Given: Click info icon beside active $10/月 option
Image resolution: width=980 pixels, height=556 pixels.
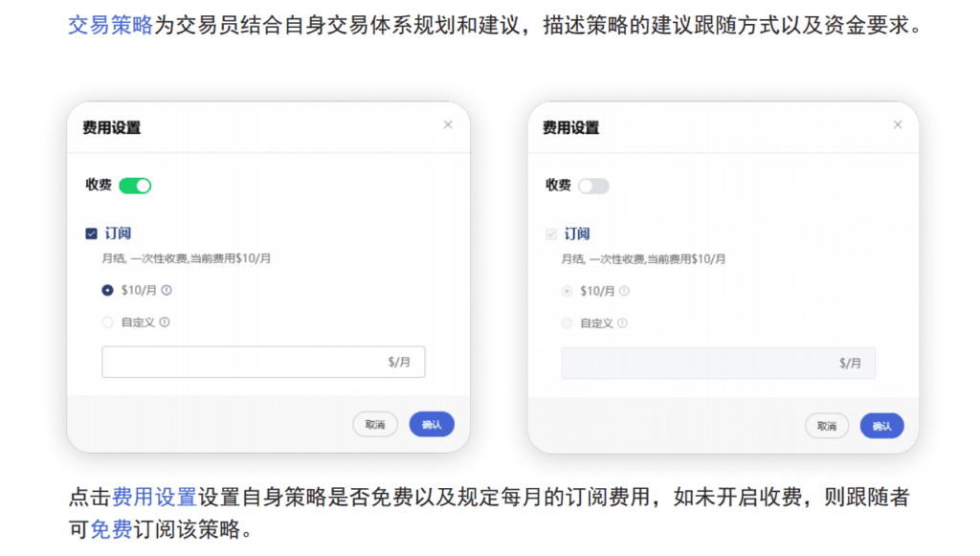Looking at the screenshot, I should tap(167, 291).
